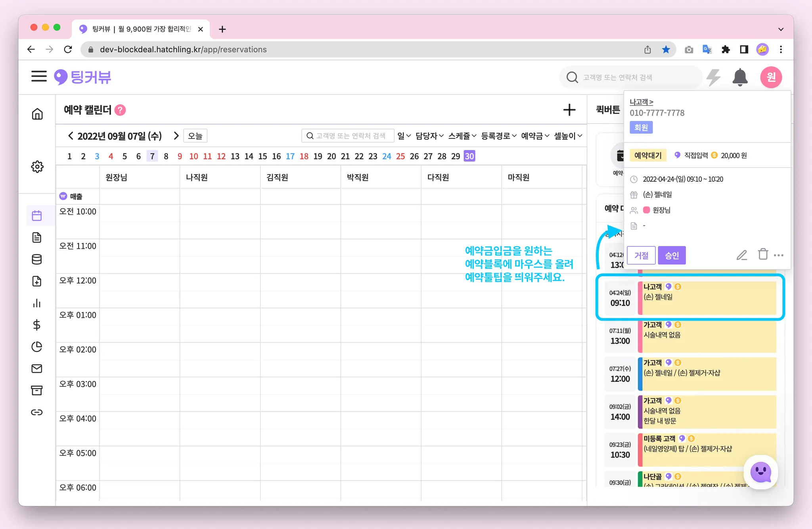Image resolution: width=812 pixels, height=529 pixels.
Task: Click the home icon in left sidebar
Action: pos(37,114)
